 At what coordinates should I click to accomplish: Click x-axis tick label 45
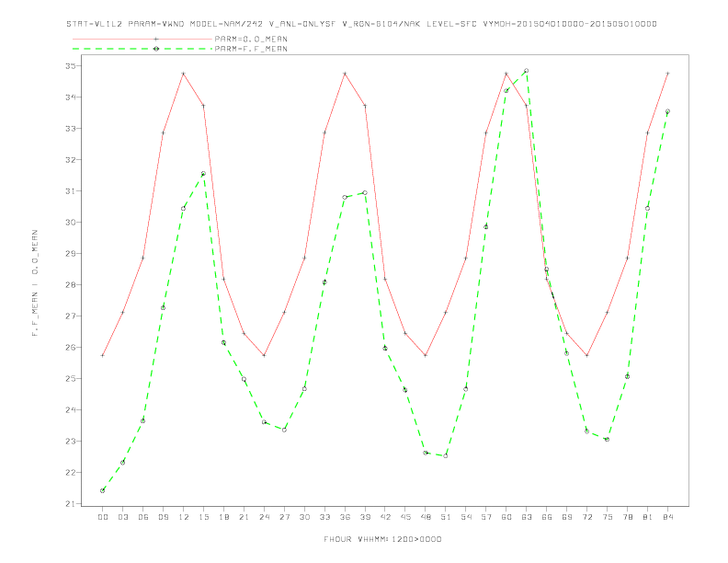point(405,517)
